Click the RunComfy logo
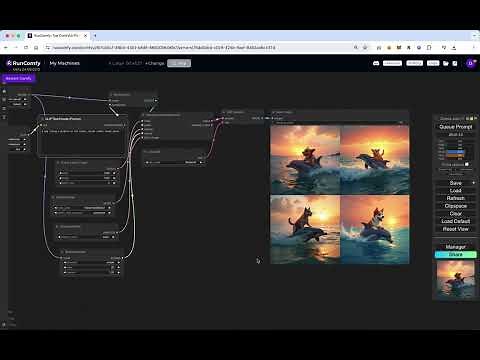 click(x=23, y=63)
